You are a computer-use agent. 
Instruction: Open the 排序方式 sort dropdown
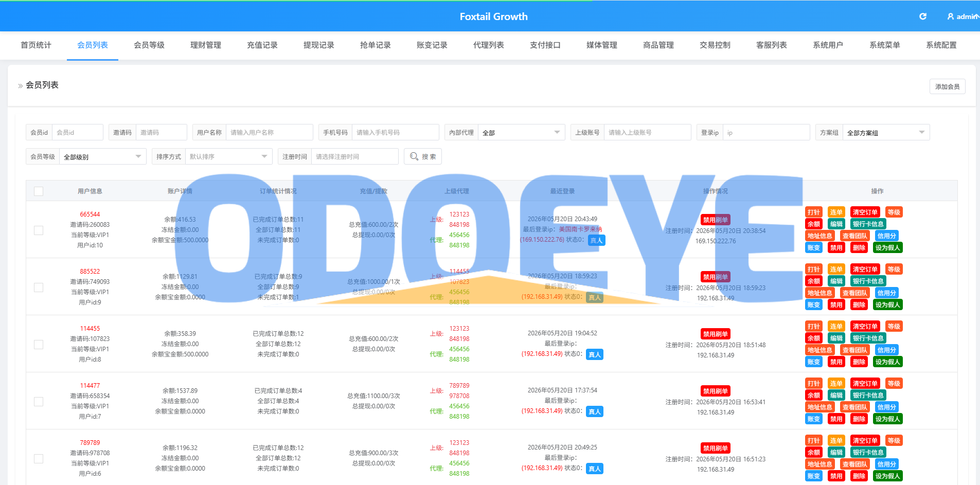pos(228,156)
